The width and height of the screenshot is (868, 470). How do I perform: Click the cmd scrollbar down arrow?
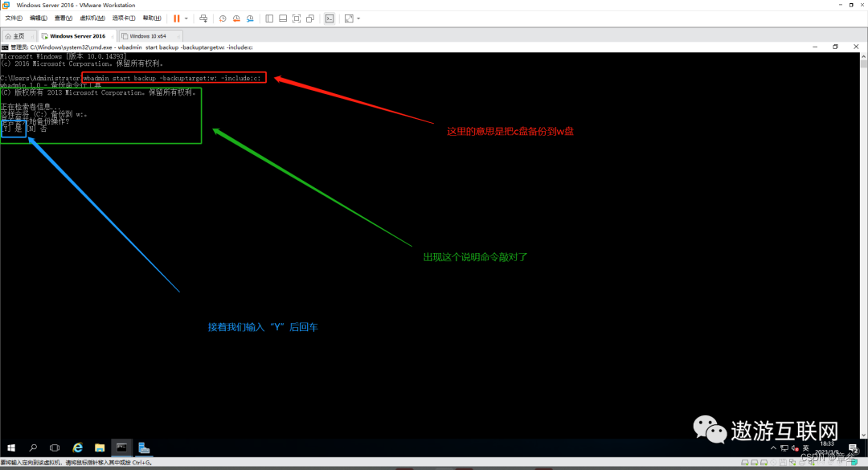[x=863, y=435]
